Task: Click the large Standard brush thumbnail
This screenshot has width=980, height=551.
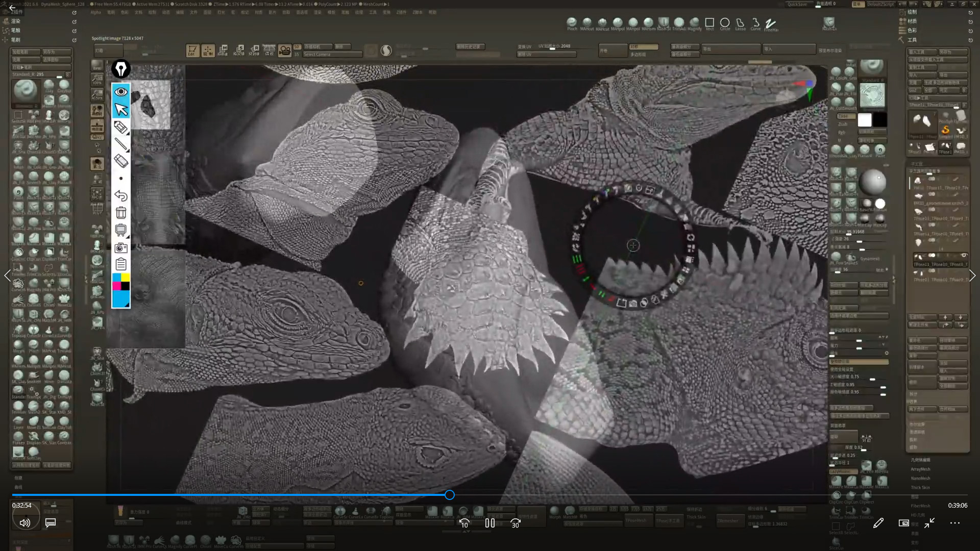Action: tap(25, 92)
